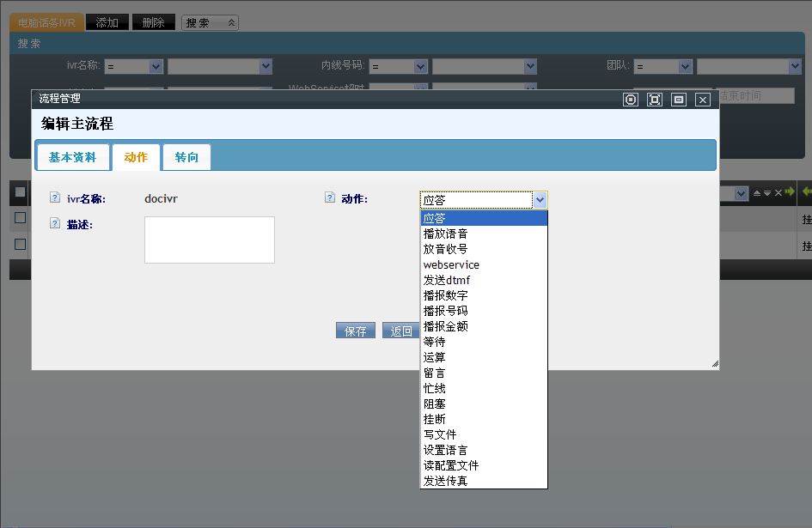
Task: Click the window restore icon in dialog titlebar
Action: pyautogui.click(x=679, y=100)
